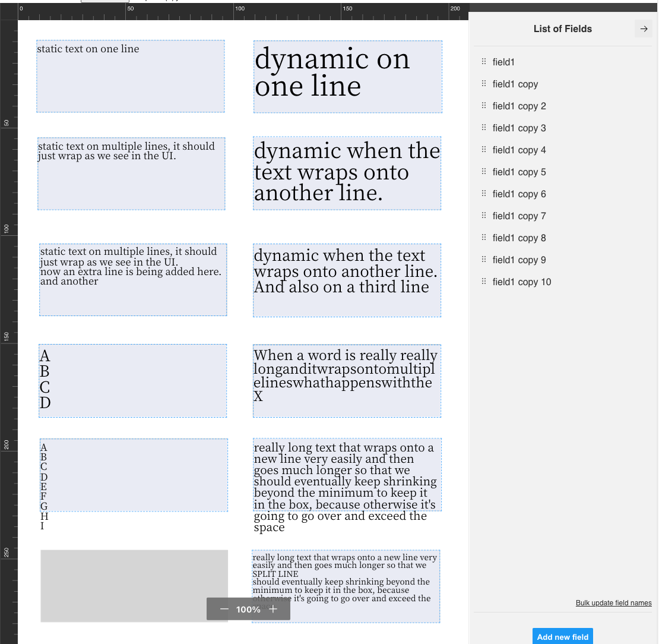Click the drag handle next to field1 copy 8
The image size is (659, 644).
484,238
